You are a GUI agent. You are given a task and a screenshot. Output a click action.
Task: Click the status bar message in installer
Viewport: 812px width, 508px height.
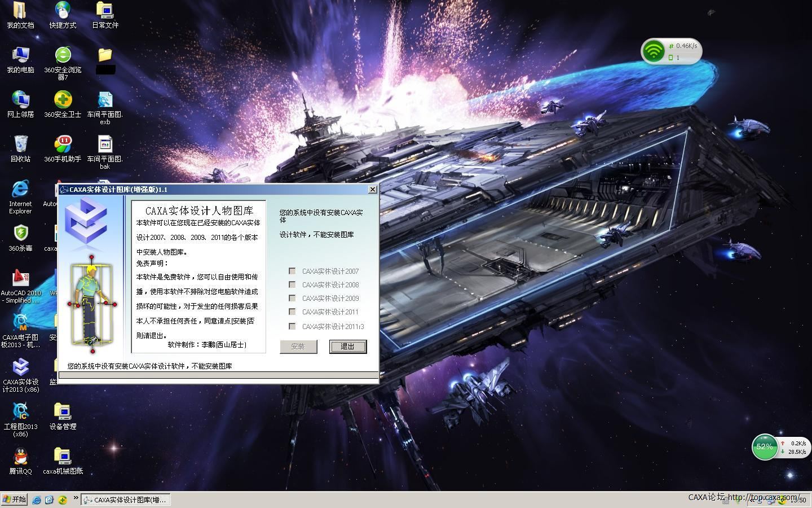(150, 366)
